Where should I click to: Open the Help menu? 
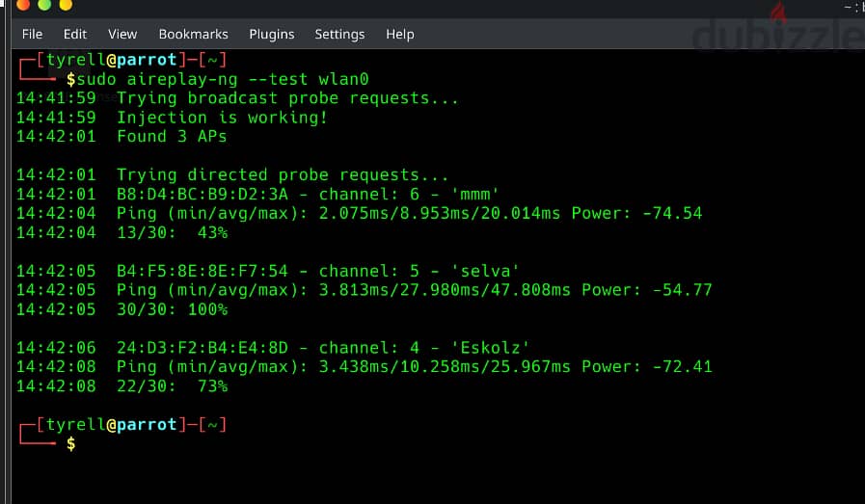point(400,34)
